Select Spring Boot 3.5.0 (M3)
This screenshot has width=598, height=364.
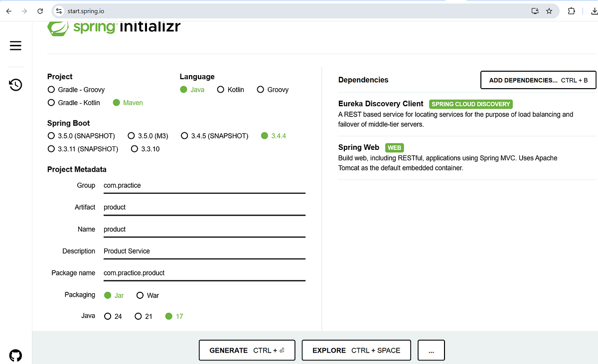click(x=148, y=136)
